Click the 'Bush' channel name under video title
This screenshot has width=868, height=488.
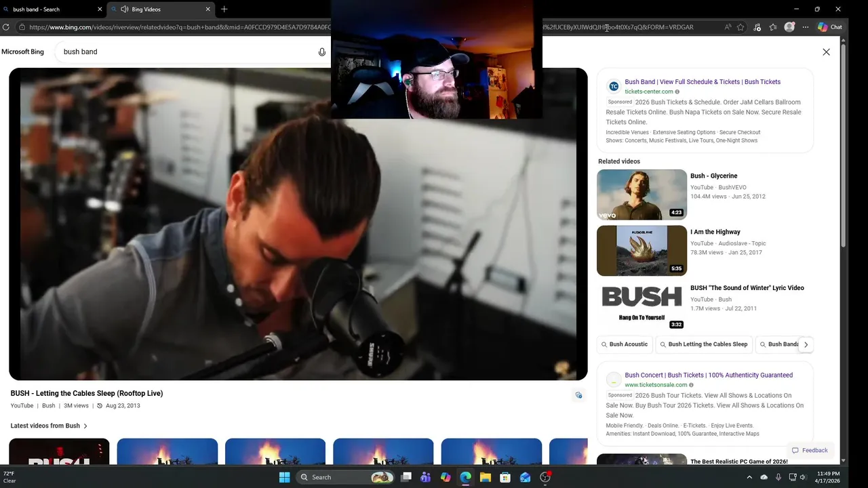(48, 406)
